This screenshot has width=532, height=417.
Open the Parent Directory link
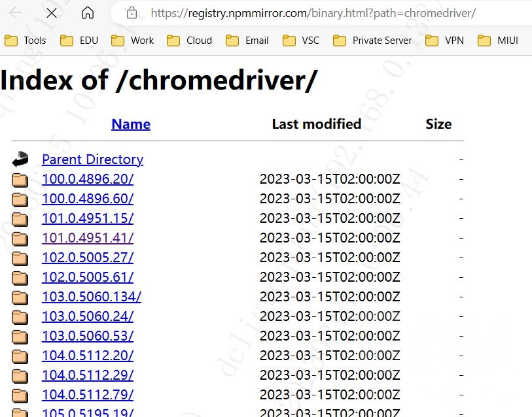92,159
